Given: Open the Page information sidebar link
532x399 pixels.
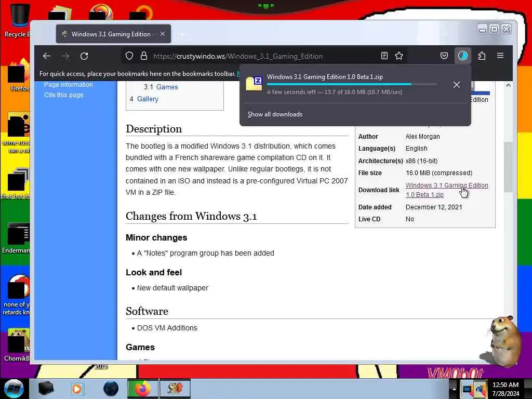Looking at the screenshot, I should (68, 85).
